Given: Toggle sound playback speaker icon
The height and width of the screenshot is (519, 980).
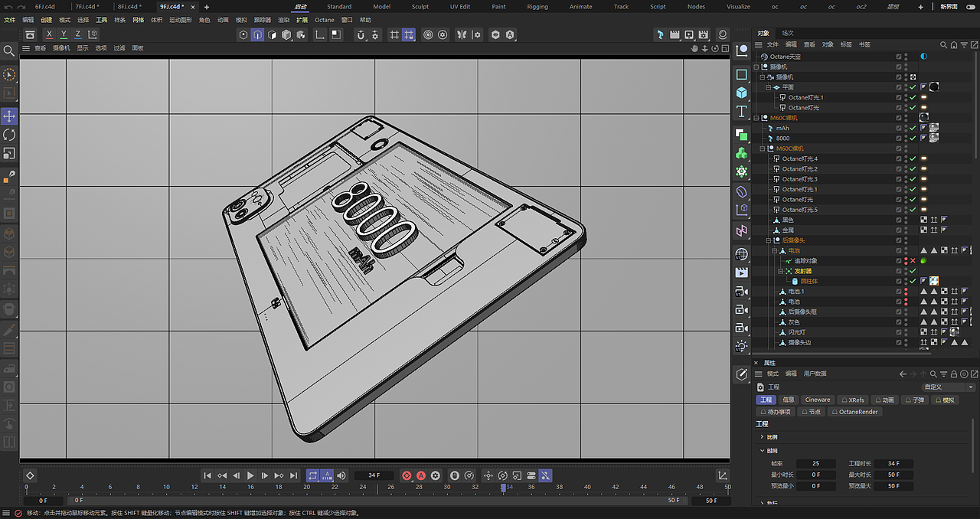Looking at the screenshot, I should coord(341,475).
